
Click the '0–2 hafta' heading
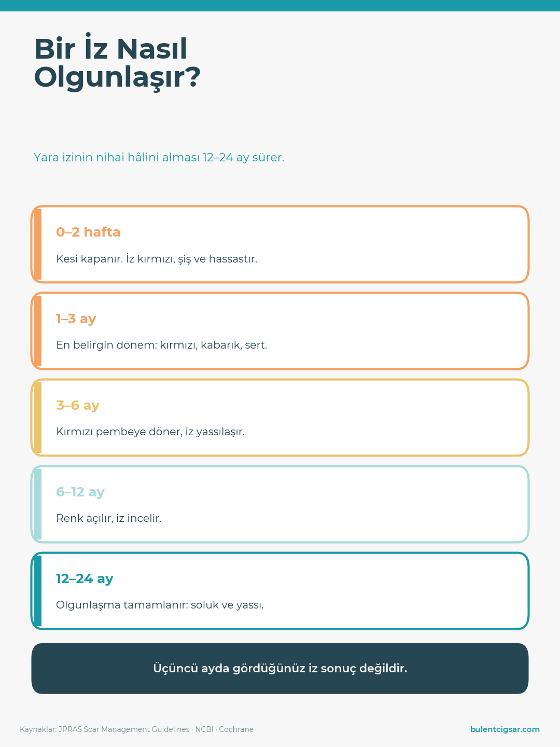click(x=88, y=232)
